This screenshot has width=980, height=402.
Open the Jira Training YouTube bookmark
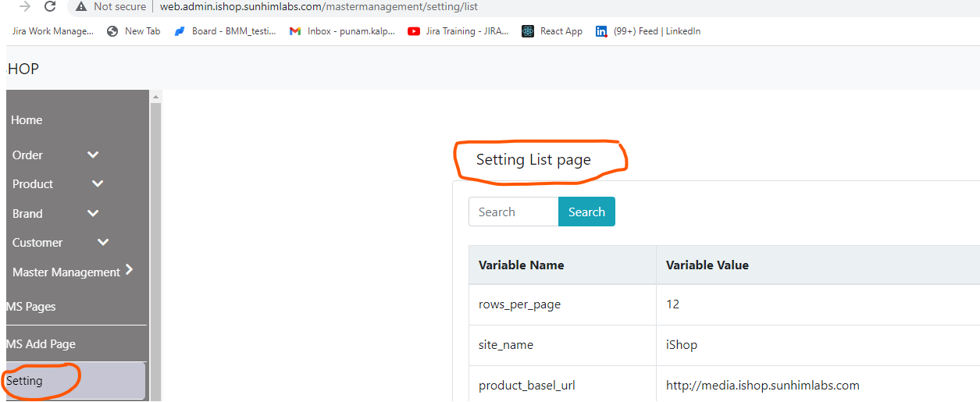coord(458,31)
